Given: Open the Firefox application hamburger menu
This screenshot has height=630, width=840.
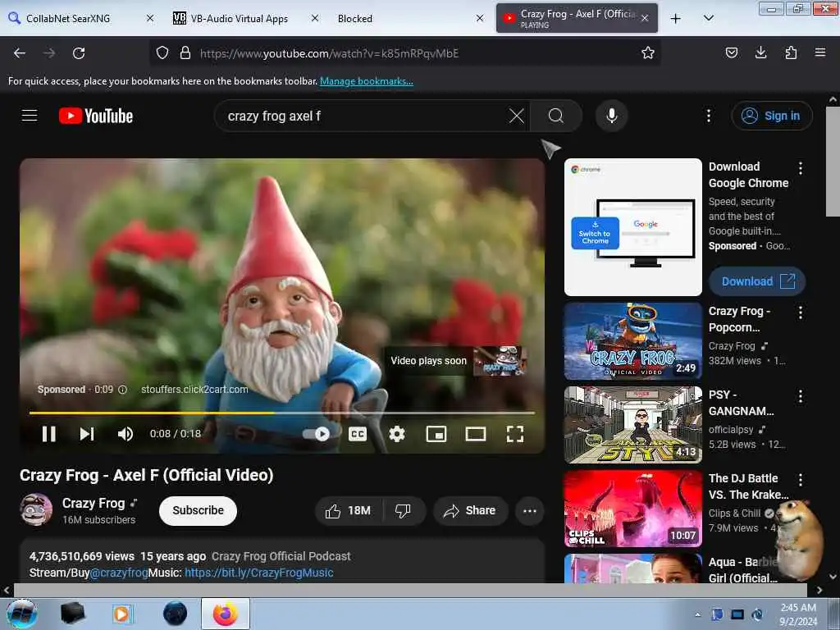Looking at the screenshot, I should tap(820, 52).
